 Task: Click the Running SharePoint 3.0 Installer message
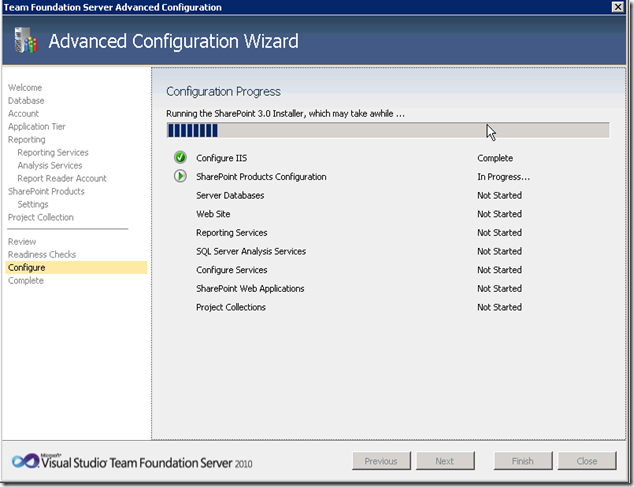[x=285, y=114]
